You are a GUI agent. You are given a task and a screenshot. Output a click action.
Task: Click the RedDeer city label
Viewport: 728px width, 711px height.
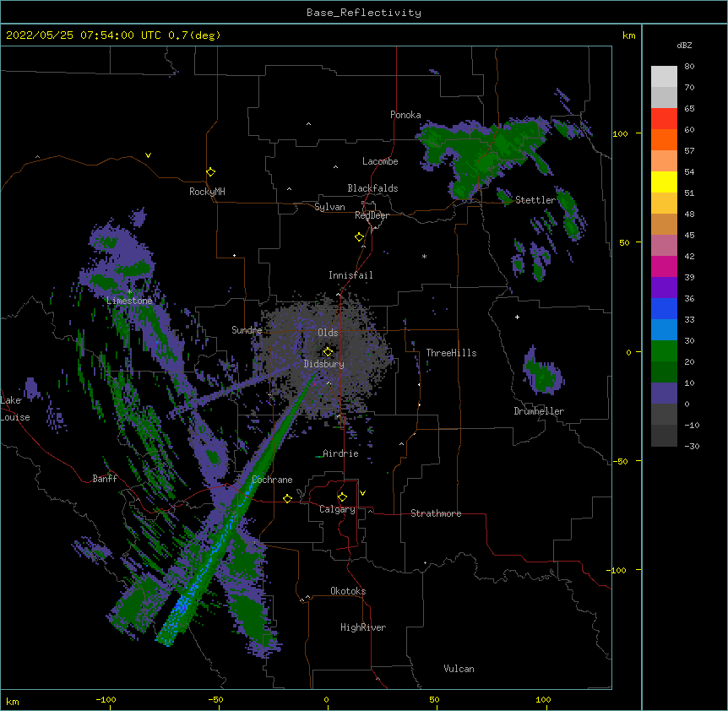pyautogui.click(x=372, y=215)
